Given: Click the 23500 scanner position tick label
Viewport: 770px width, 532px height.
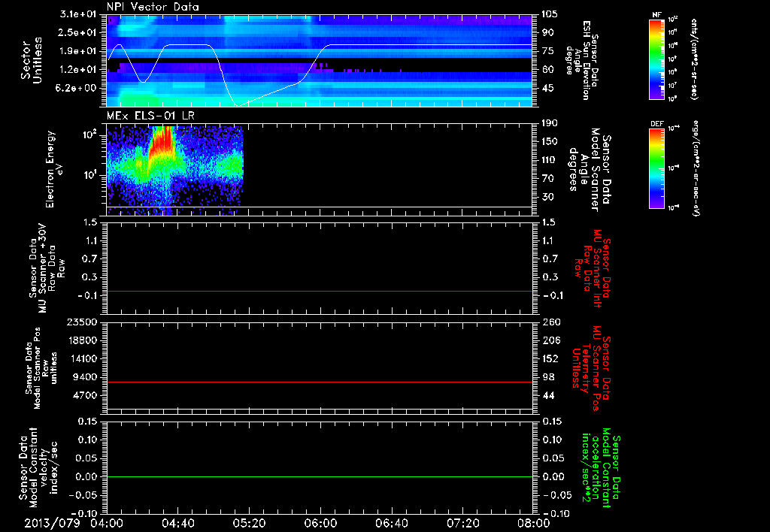Looking at the screenshot, I should (83, 322).
